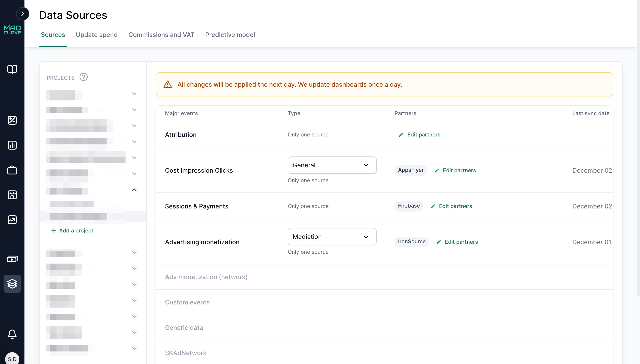Collapse the expanded project with up chevron
The width and height of the screenshot is (640, 364).
coord(134,190)
